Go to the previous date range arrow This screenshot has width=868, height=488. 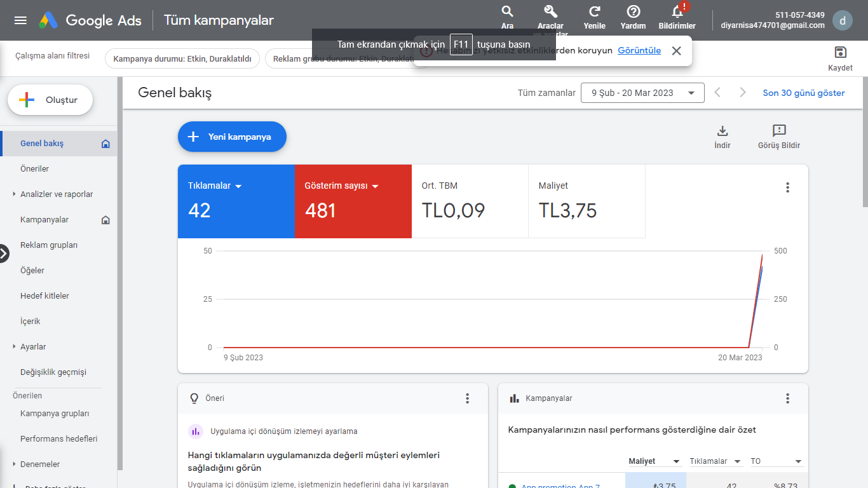(717, 93)
